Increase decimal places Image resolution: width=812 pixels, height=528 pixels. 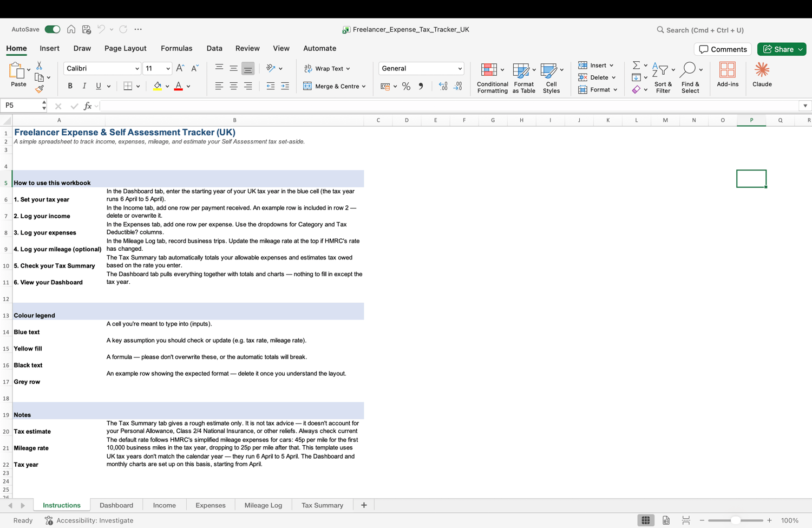pos(443,86)
